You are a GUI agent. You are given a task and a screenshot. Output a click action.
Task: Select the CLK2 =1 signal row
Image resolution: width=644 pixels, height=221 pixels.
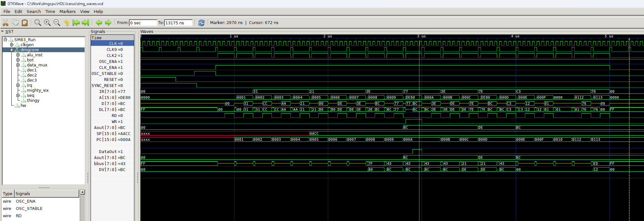point(112,55)
